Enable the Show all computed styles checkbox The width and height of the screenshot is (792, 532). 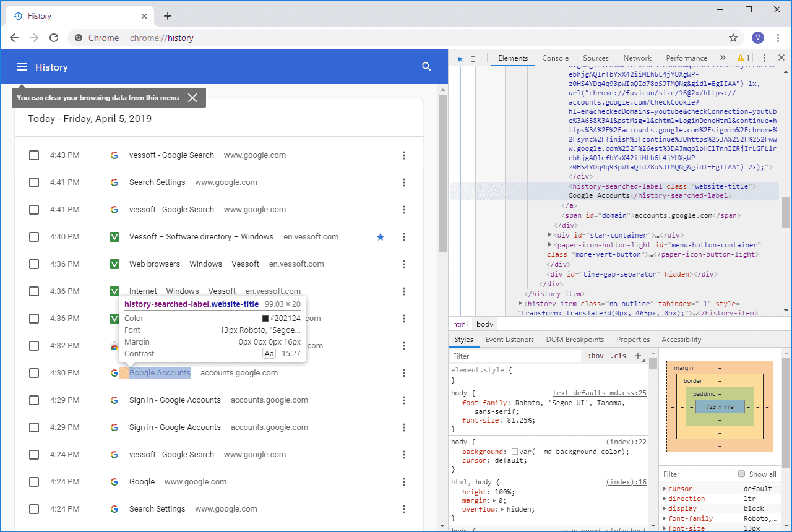point(741,474)
